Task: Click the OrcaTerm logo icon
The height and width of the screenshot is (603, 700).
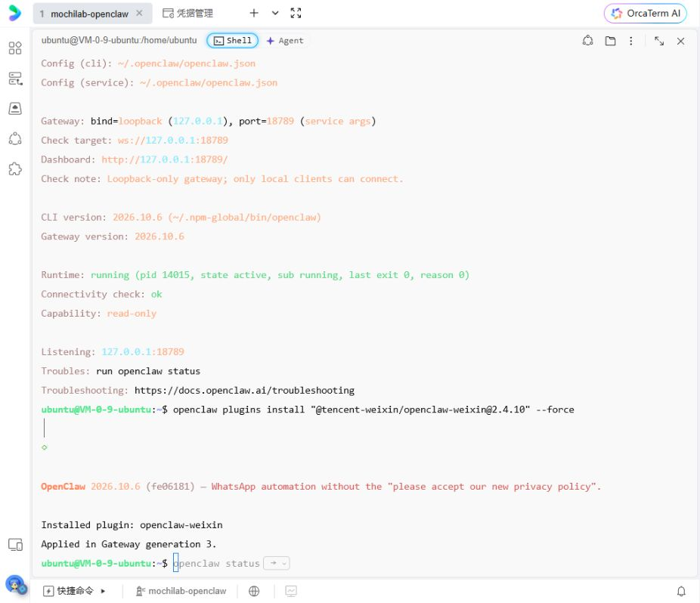Action: [14, 13]
